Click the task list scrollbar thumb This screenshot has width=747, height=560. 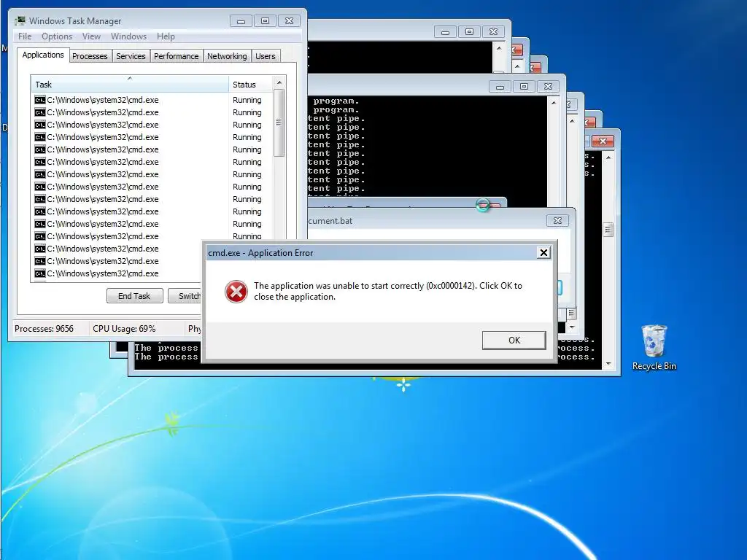279,122
